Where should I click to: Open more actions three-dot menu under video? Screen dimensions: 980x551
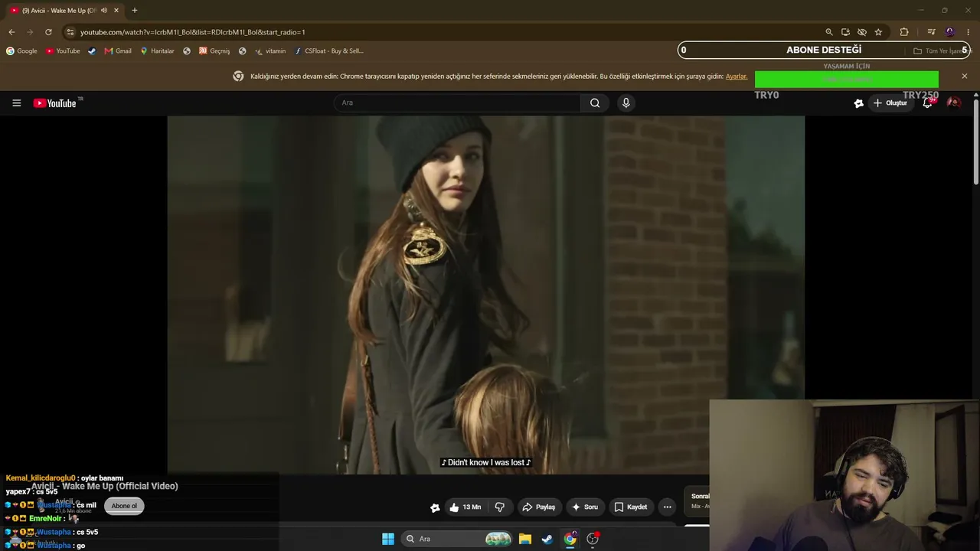coord(668,507)
